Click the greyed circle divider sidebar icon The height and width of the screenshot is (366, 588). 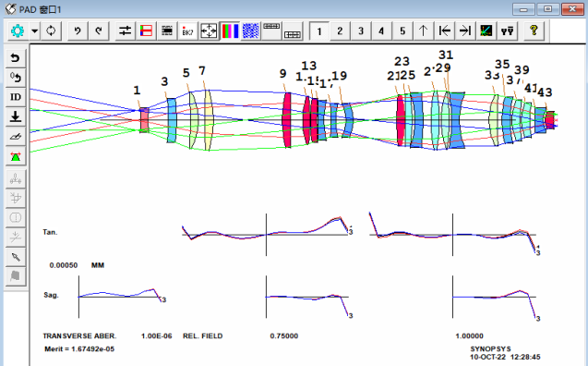16,218
